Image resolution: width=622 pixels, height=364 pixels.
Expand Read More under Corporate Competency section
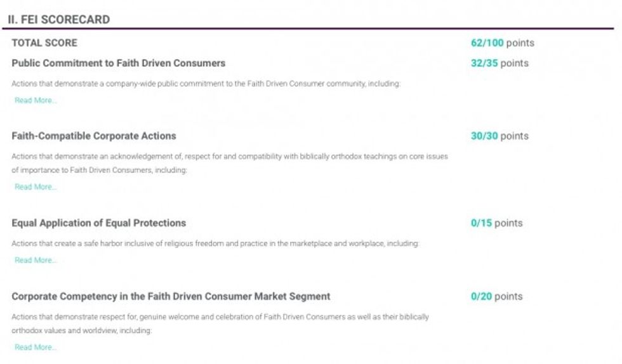pos(36,348)
